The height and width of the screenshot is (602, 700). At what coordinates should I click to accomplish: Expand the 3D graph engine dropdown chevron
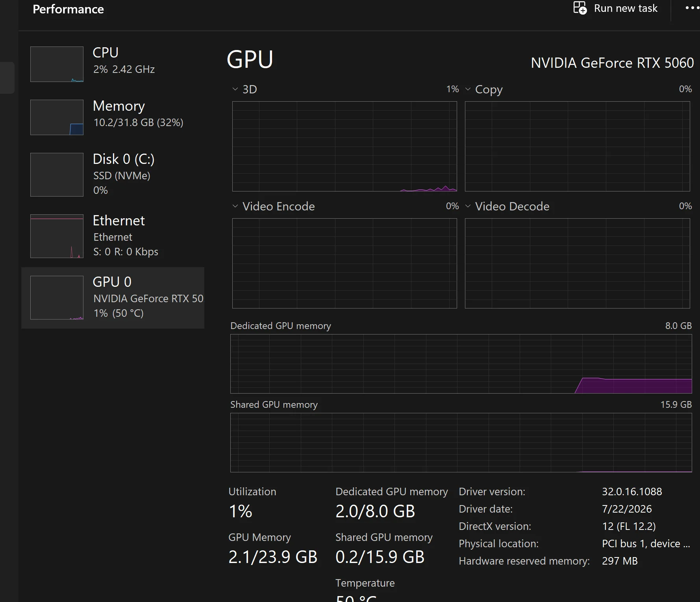click(235, 89)
